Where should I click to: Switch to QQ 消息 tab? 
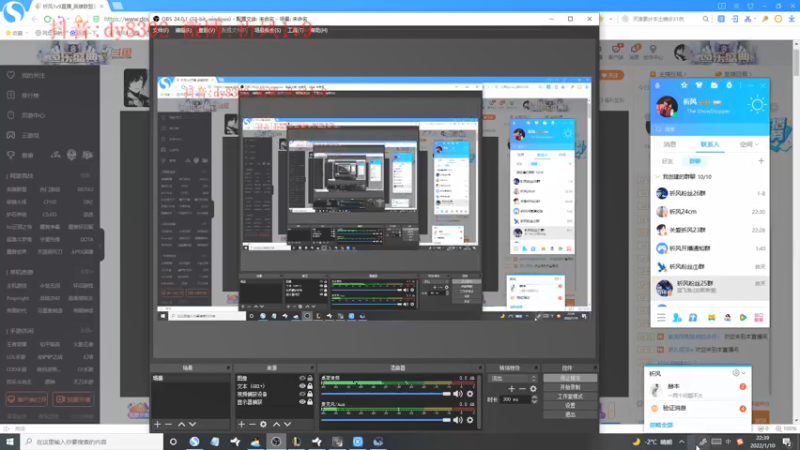pos(670,145)
